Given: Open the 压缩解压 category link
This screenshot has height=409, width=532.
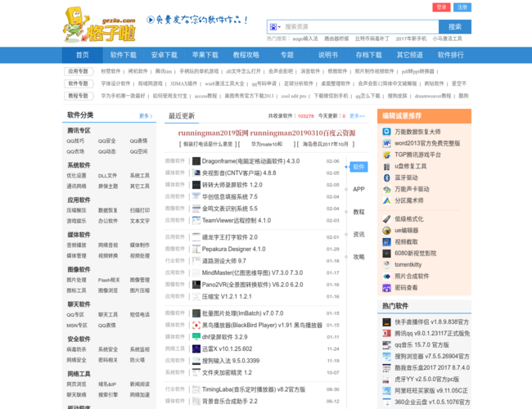Looking at the screenshot, I should point(76,210).
